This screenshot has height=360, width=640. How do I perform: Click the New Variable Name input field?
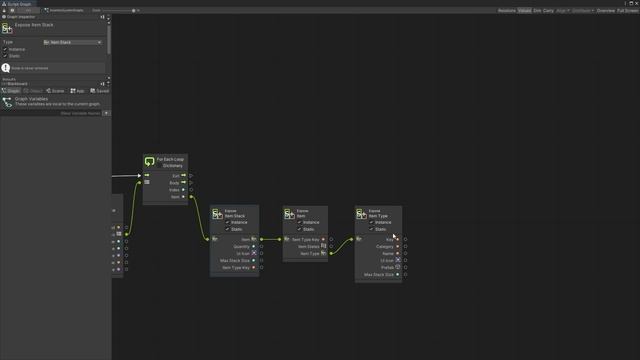(x=51, y=113)
